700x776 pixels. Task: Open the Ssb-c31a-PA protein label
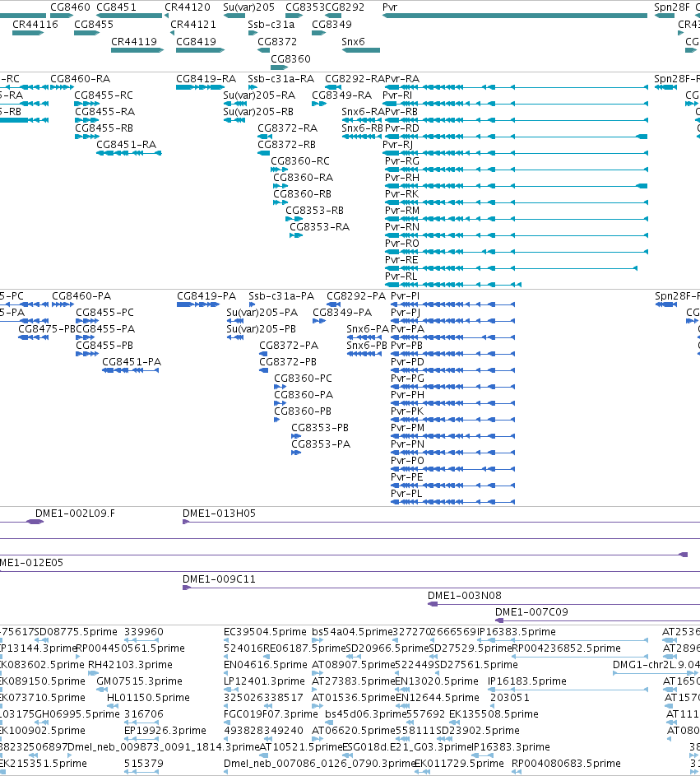tap(281, 296)
